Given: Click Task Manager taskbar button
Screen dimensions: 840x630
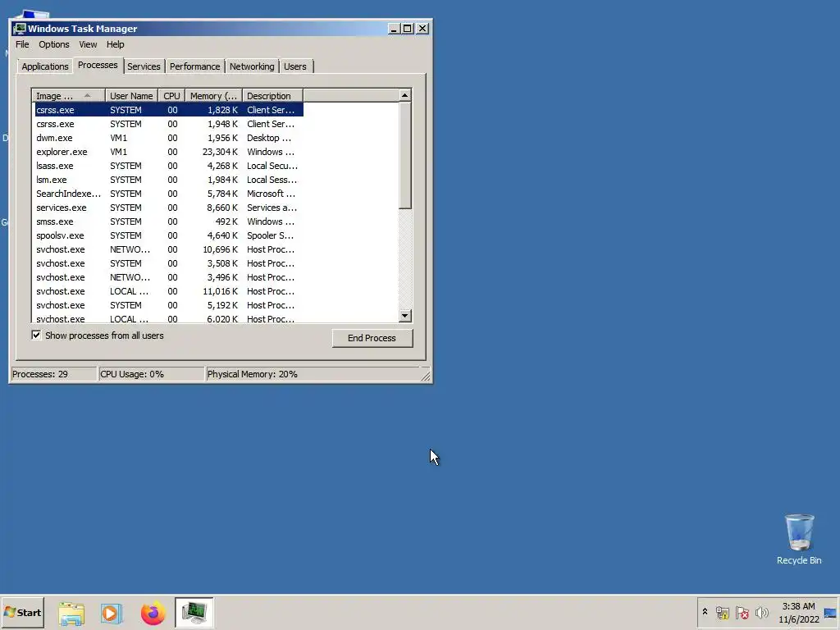Looking at the screenshot, I should (194, 612).
